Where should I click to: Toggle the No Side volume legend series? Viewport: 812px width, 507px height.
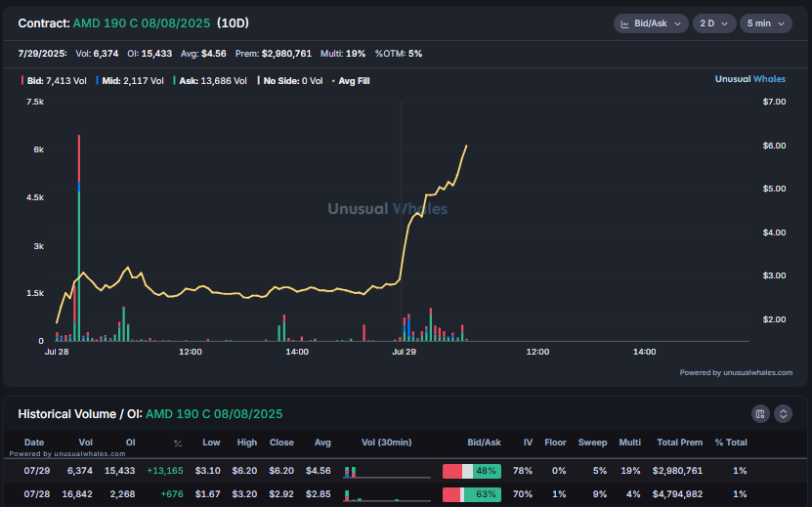click(x=290, y=81)
